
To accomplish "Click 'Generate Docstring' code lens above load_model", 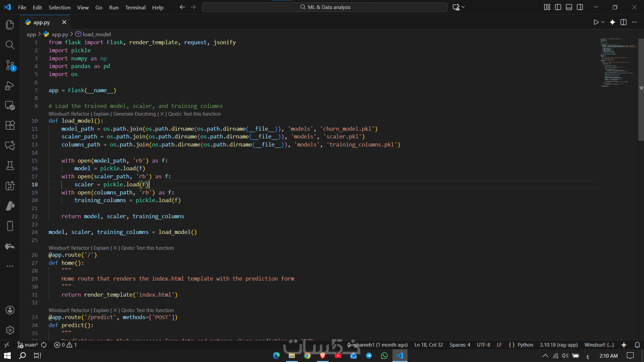I will coord(134,114).
